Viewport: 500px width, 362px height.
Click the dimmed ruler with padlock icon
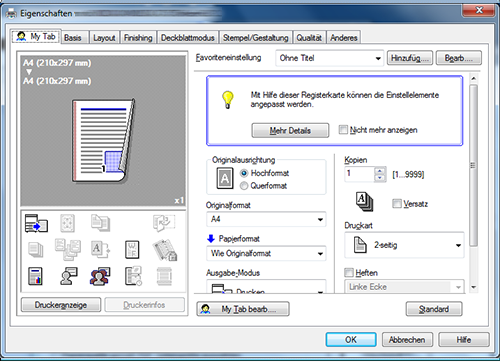tap(165, 250)
